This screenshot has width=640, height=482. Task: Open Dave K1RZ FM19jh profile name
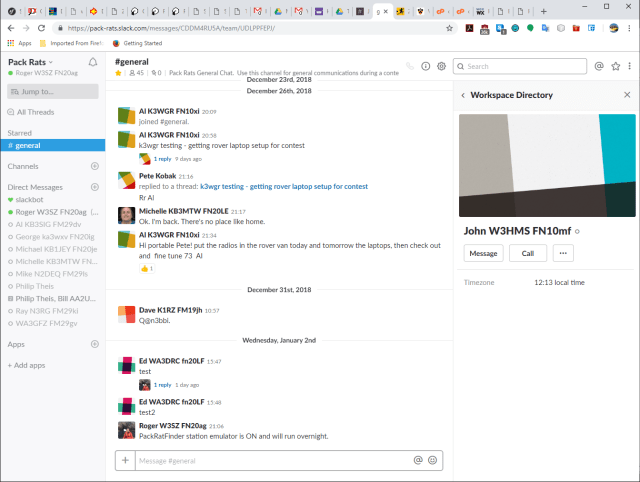tap(171, 310)
